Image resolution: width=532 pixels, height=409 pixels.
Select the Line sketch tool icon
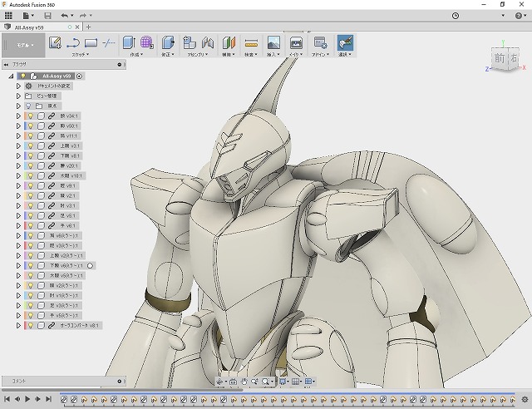tap(73, 42)
